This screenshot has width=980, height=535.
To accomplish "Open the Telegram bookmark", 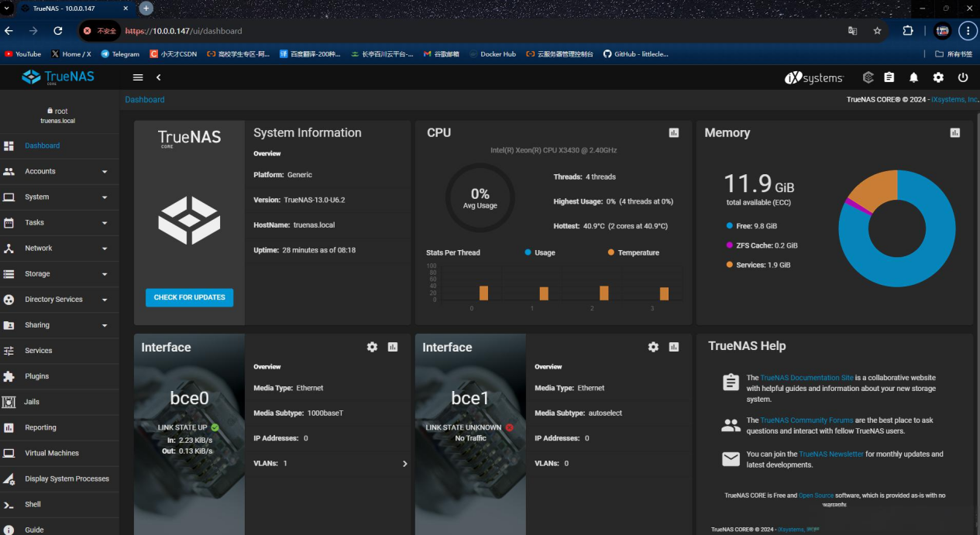I will [120, 54].
